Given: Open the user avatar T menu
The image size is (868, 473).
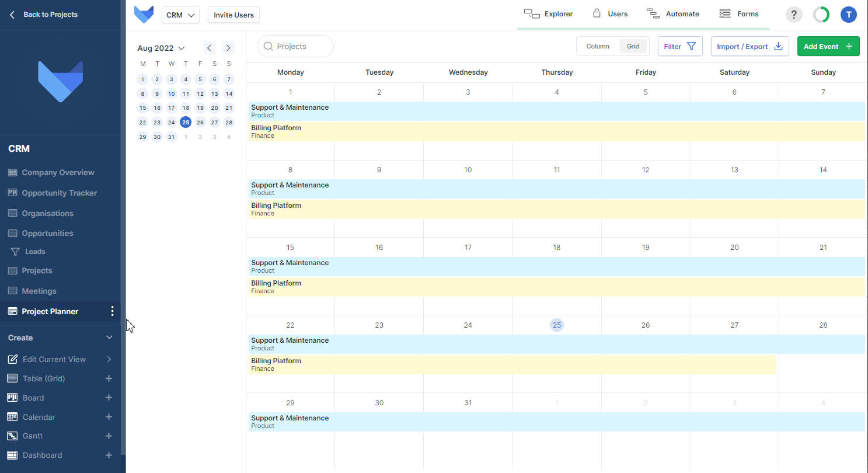Looking at the screenshot, I should point(848,15).
